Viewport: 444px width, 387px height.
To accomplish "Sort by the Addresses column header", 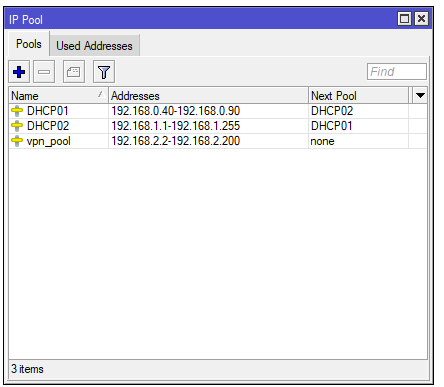I will (x=208, y=96).
